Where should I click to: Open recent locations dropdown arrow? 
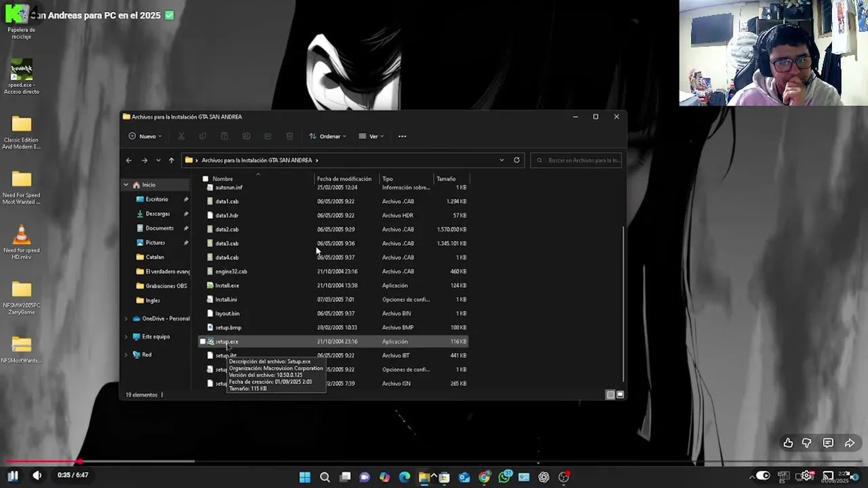coord(158,160)
